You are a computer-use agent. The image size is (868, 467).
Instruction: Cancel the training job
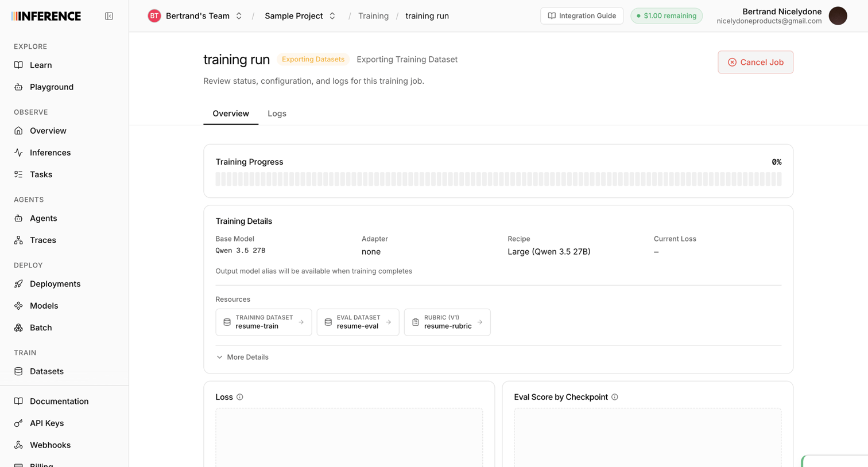[755, 62]
